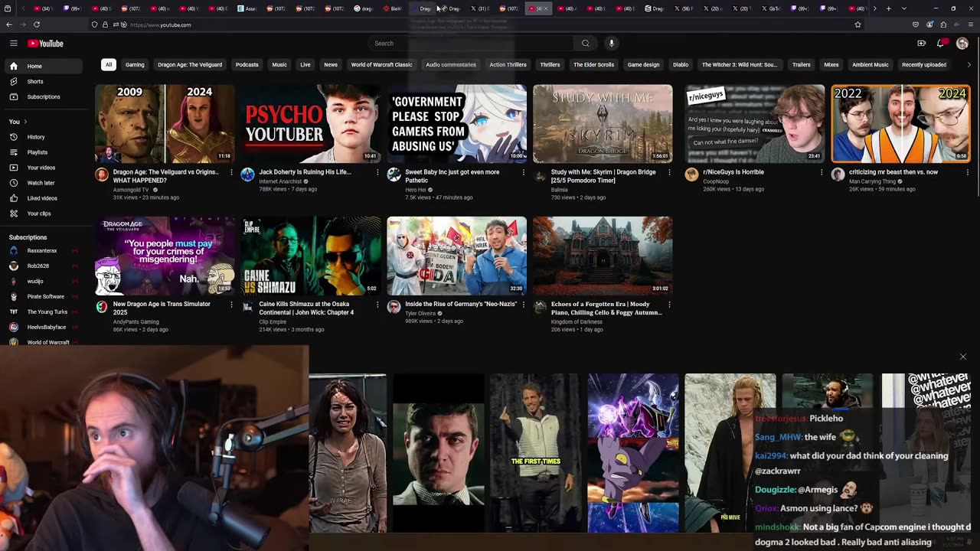The width and height of the screenshot is (980, 551).
Task: Click the Internet Anarchist channel avatar
Action: point(247,174)
